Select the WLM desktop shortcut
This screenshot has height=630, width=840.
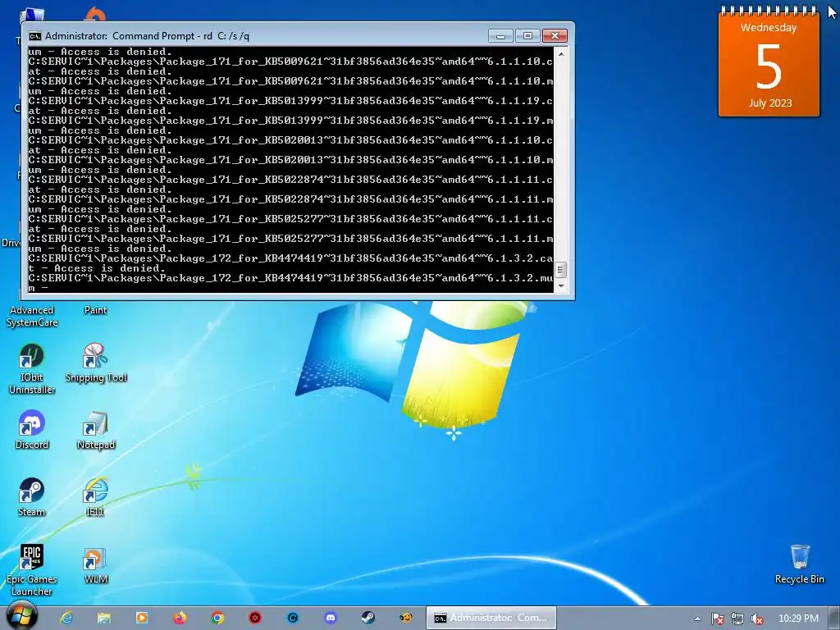pyautogui.click(x=95, y=565)
